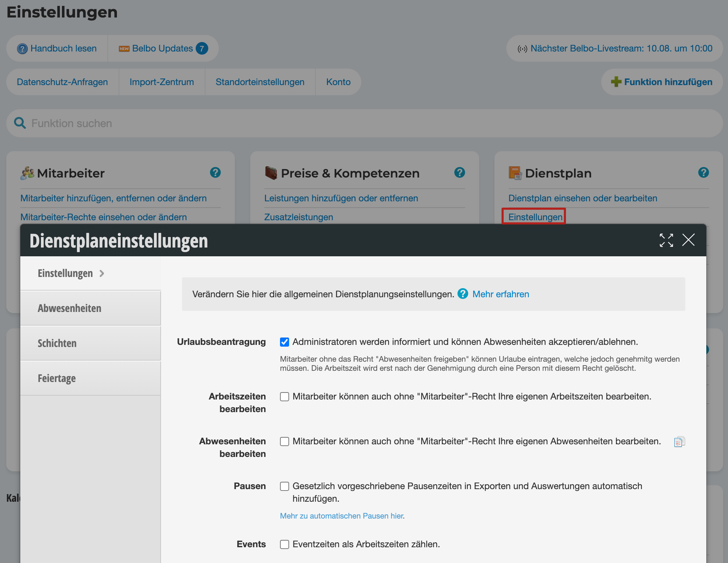The image size is (728, 563).
Task: Close the Dienstplaneinstellungen dialog
Action: [688, 240]
